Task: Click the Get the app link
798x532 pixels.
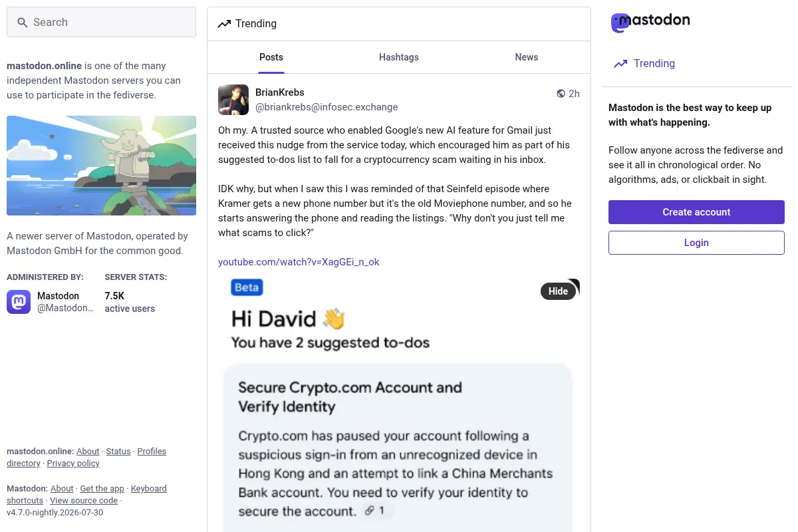Action: [102, 489]
